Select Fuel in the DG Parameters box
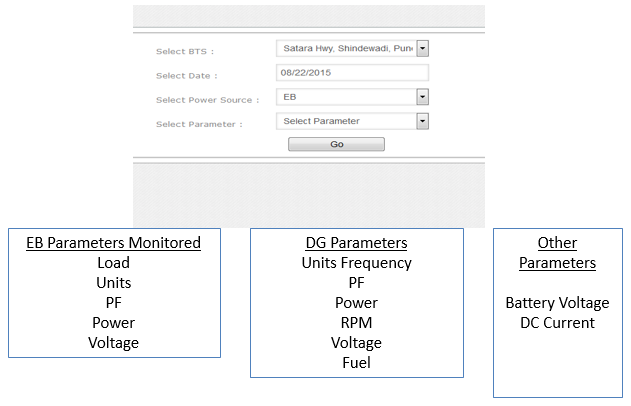Screen dimensions: 631x406 tap(356, 363)
